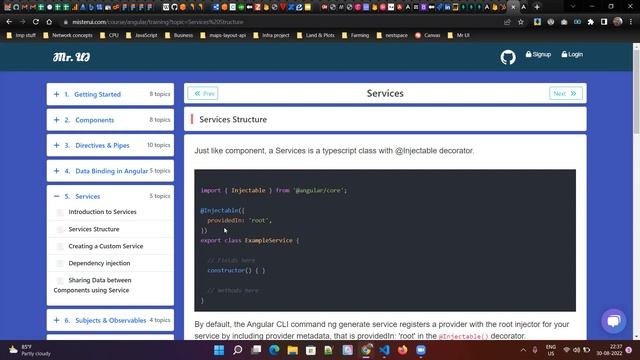Viewport: 640px width, 360px height.
Task: Open Firefox from the taskbar
Action: [402, 350]
